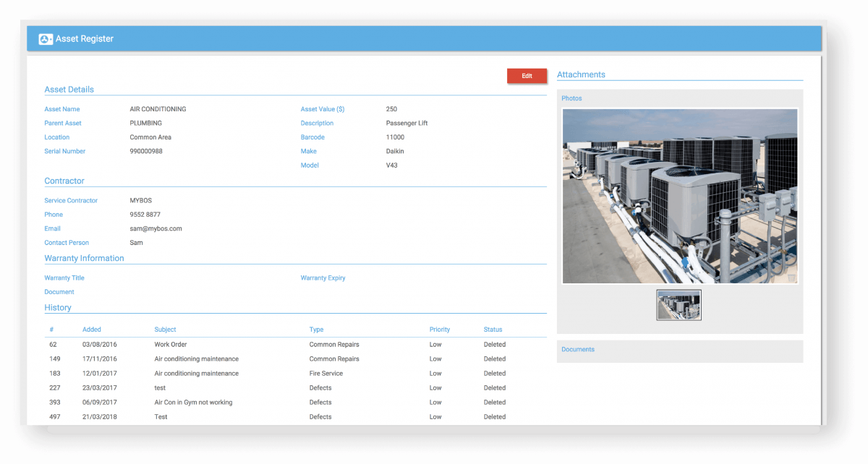This screenshot has width=868, height=464.
Task: Click the email sam@mybos.com
Action: 156,228
